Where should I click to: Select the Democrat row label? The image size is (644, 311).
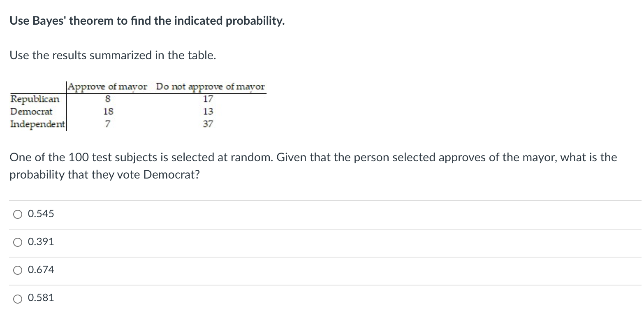(x=32, y=111)
